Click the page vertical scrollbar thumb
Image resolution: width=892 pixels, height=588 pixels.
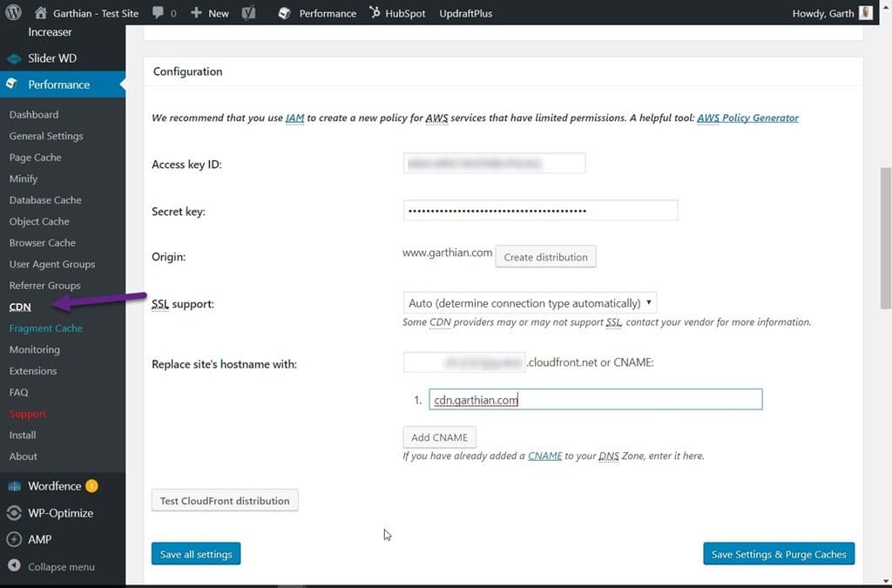[x=885, y=239]
